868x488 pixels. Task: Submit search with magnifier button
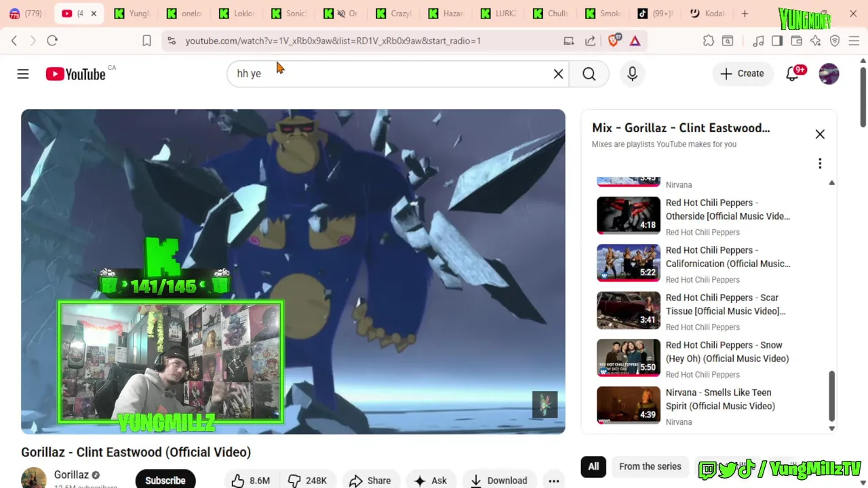click(589, 74)
